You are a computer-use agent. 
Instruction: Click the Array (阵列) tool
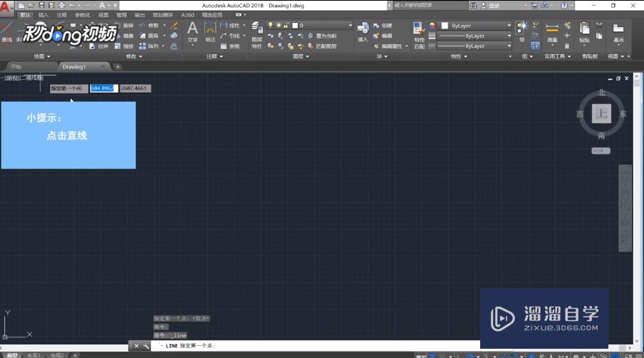[x=149, y=46]
